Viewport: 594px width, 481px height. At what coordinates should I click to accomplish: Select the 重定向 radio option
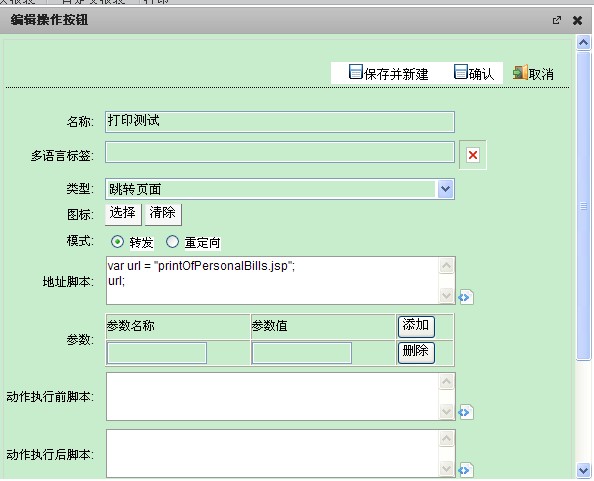[x=172, y=242]
